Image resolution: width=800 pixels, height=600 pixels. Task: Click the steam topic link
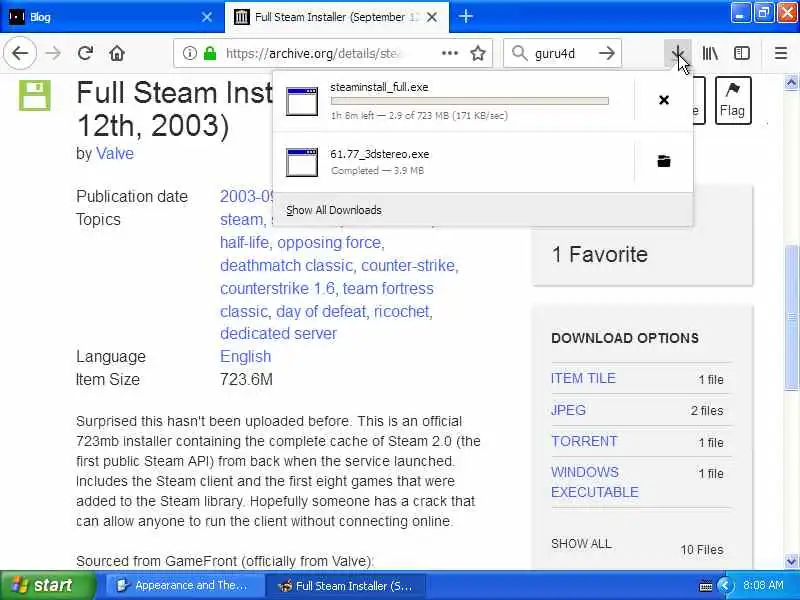coord(241,219)
